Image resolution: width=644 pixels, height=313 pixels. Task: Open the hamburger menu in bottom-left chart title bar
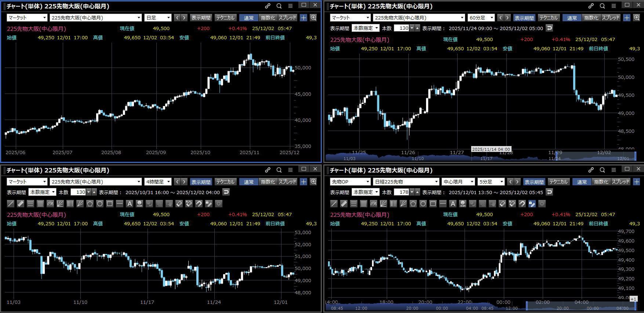click(x=290, y=170)
